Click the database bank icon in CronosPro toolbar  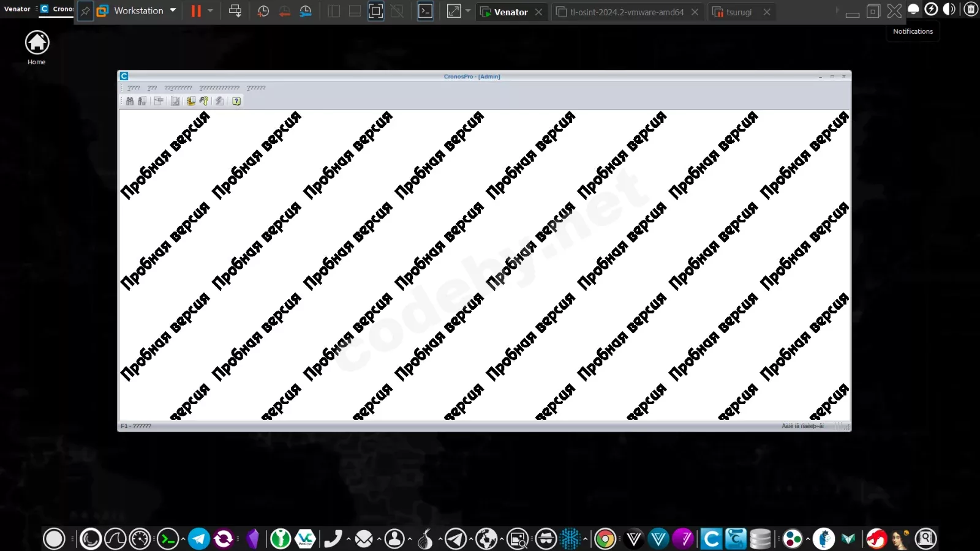coord(190,101)
